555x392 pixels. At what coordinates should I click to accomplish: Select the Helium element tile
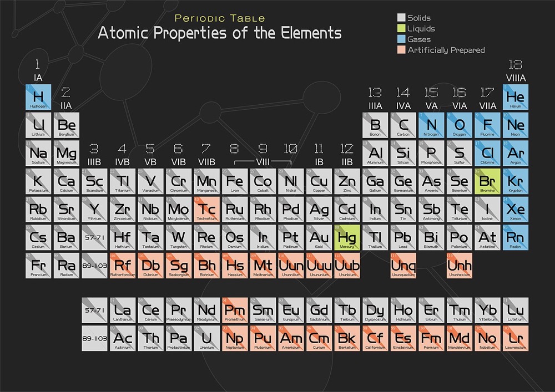click(516, 96)
